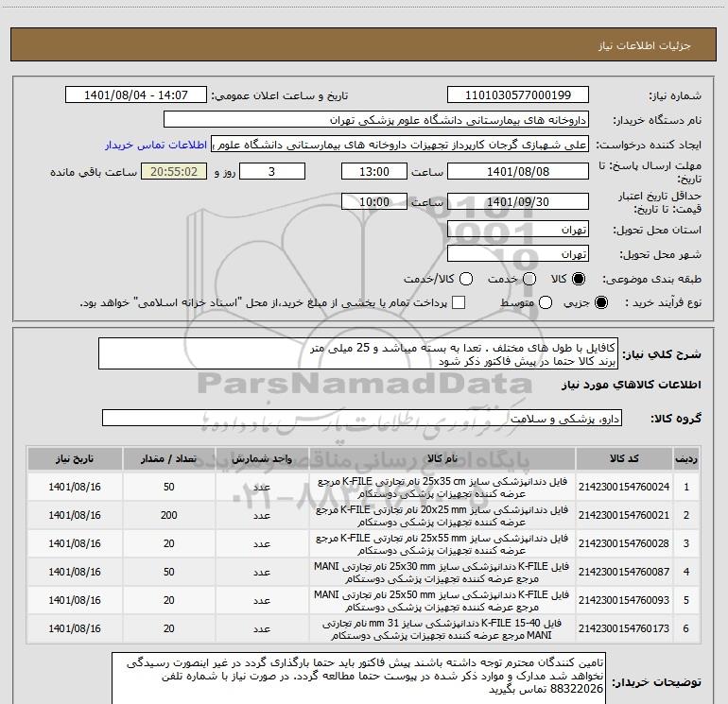
Task: Click the گروه کالا field
Action: click(362, 418)
